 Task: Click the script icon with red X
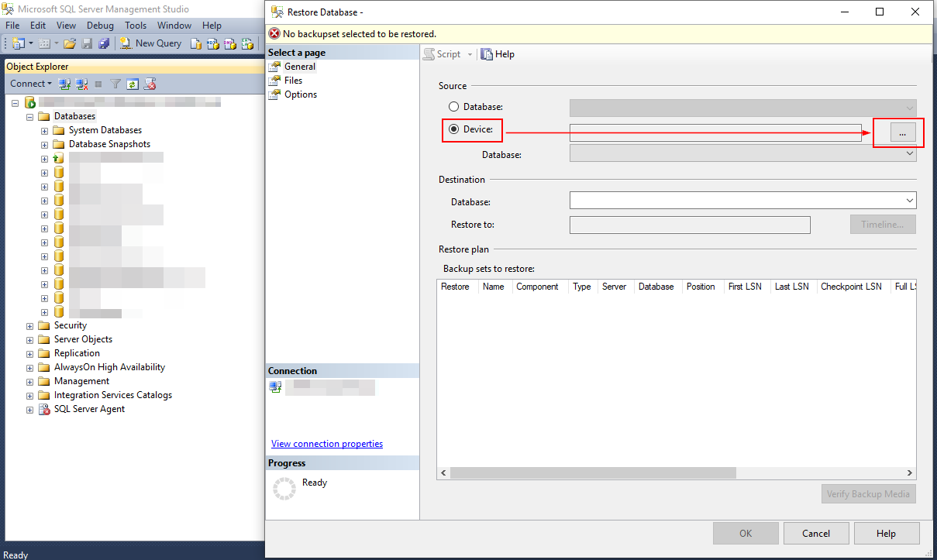pos(150,84)
